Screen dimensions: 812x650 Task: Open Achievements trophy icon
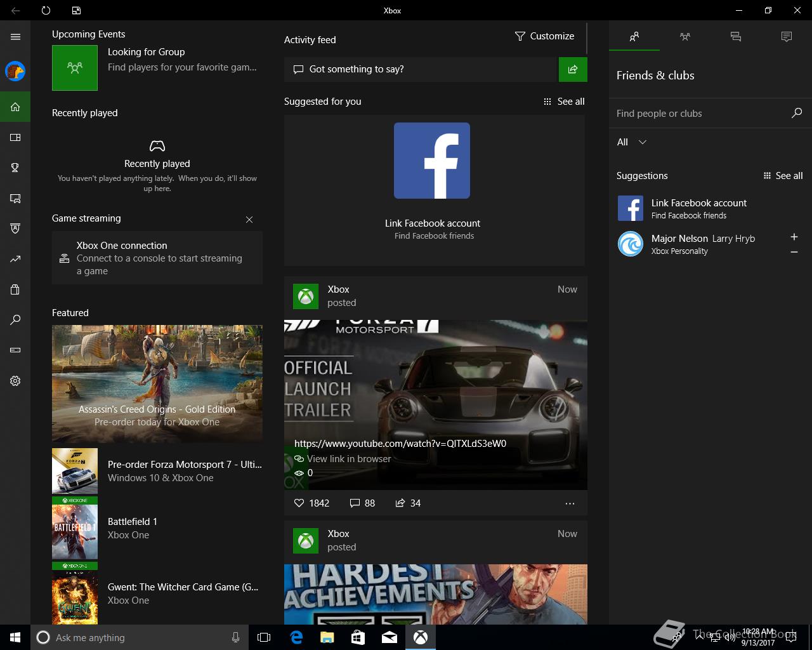click(x=15, y=168)
